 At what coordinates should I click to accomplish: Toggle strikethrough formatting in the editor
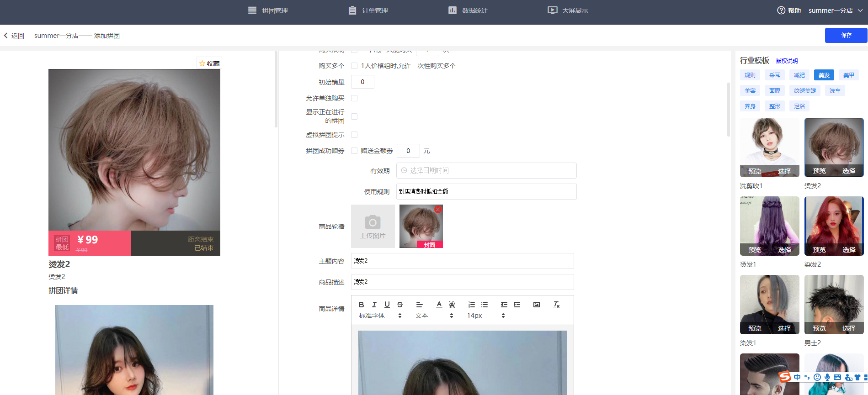pos(400,305)
